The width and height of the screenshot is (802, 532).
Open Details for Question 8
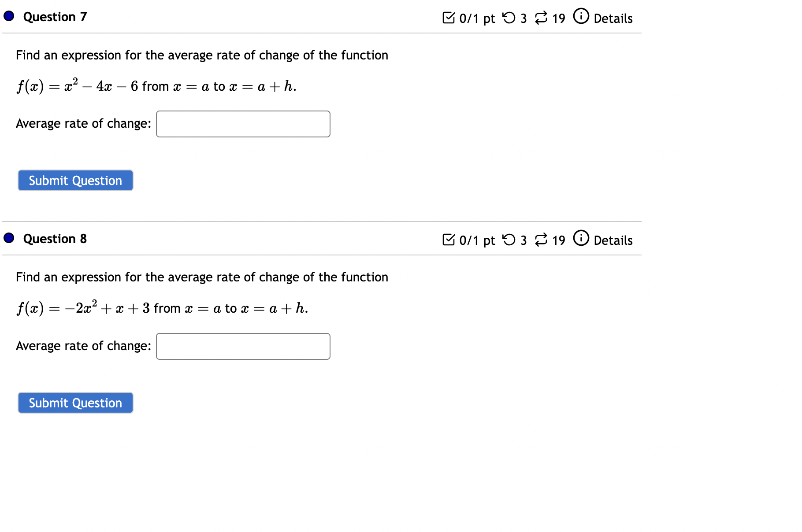pos(613,240)
